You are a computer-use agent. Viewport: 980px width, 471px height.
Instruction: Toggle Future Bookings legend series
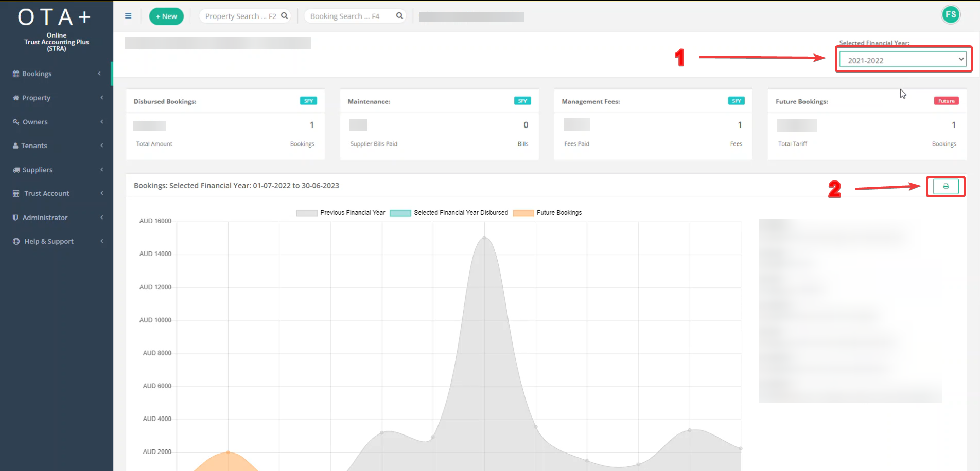(548, 213)
